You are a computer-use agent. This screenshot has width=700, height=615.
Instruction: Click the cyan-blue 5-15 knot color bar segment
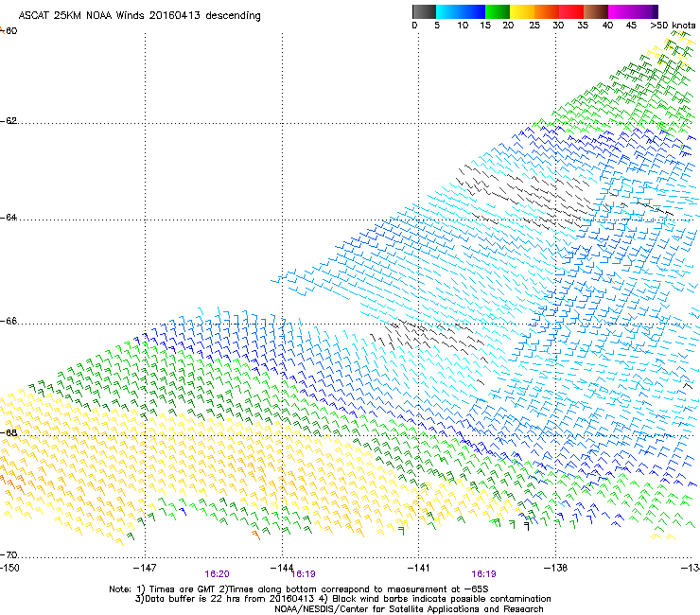461,11
